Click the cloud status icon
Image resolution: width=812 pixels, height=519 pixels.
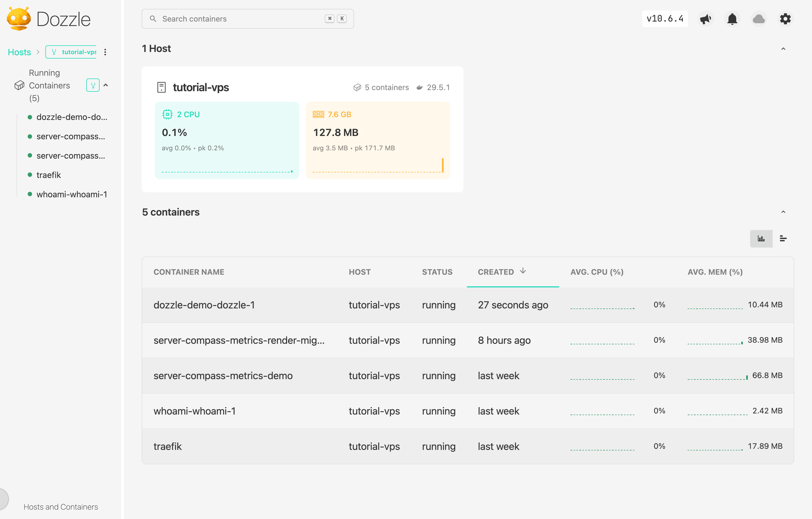[759, 19]
